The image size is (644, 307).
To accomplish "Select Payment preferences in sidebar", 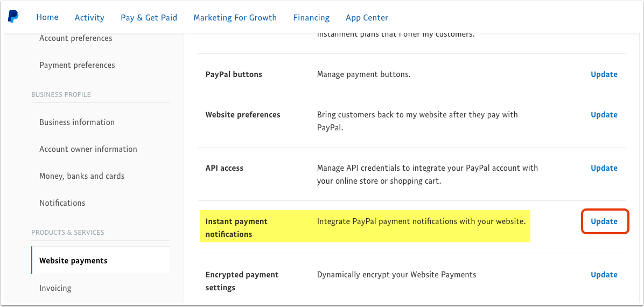I will 77,65.
